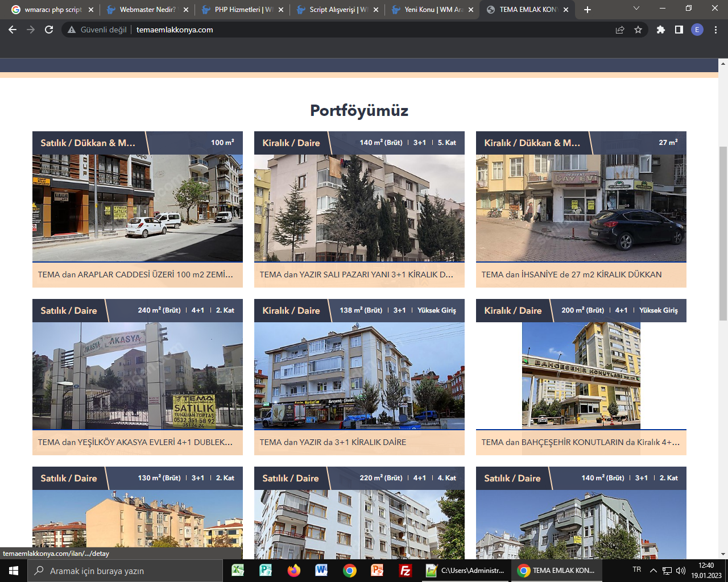Click the page vertical scrollbar thumb
The width and height of the screenshot is (728, 582).
click(723, 233)
